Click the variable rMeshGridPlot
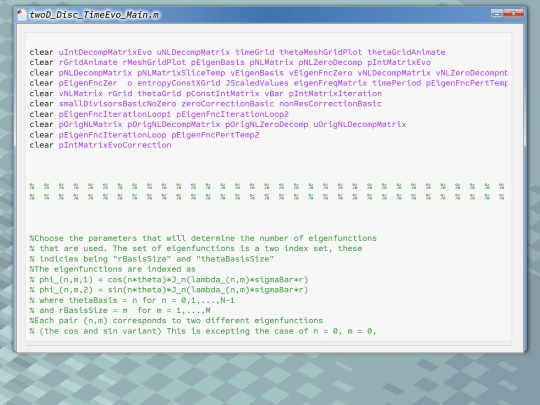 click(154, 62)
